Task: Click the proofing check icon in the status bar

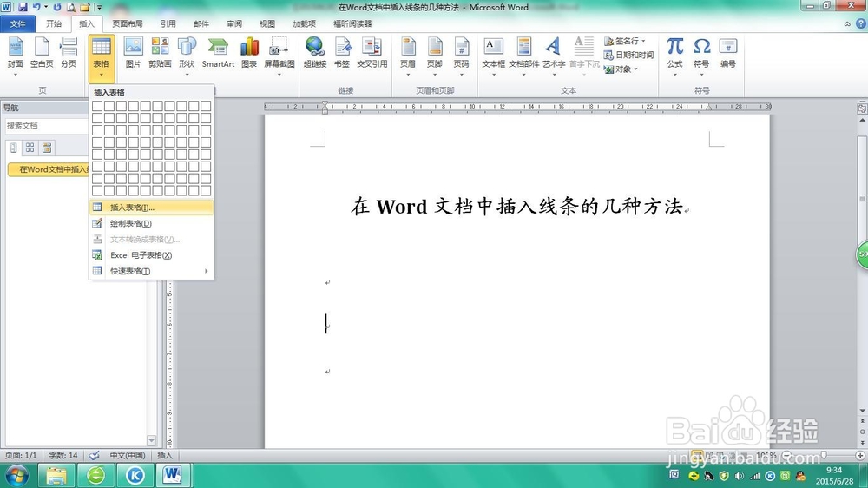Action: tap(95, 455)
